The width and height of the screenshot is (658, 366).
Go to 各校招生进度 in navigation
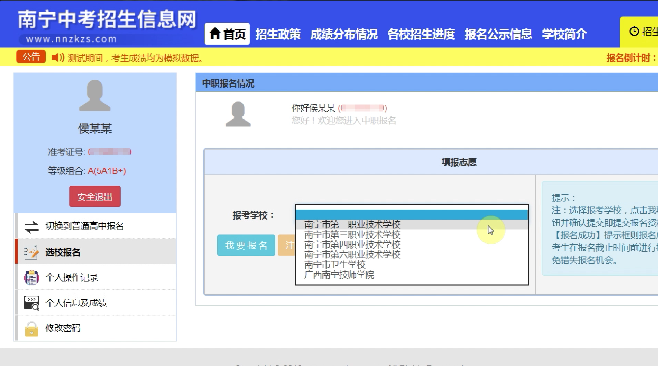(x=421, y=34)
